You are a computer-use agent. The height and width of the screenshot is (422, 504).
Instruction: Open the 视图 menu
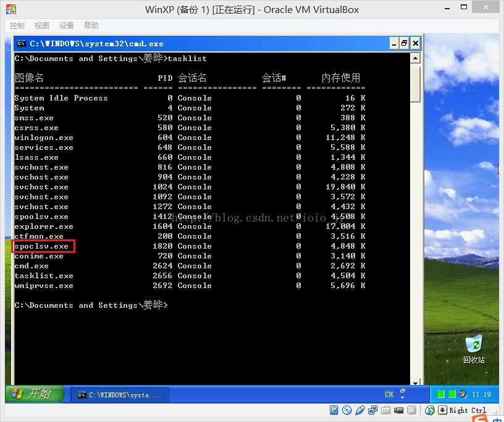(42, 26)
